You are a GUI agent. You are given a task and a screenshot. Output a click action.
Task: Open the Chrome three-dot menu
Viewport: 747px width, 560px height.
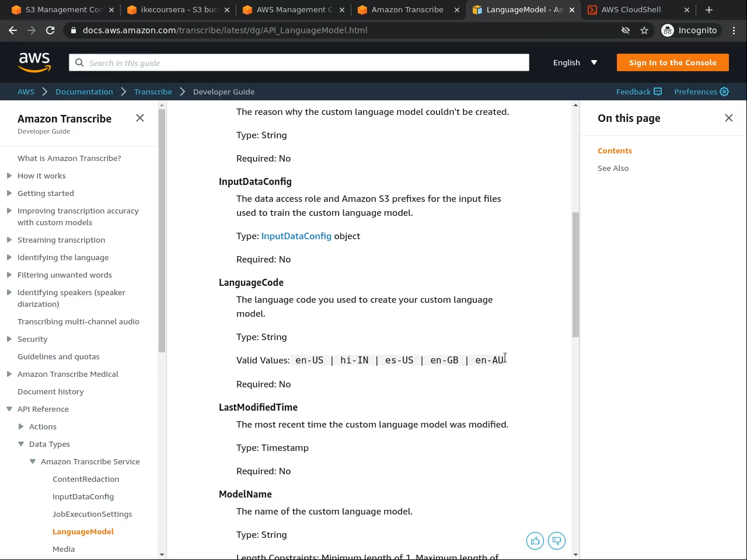(x=734, y=30)
